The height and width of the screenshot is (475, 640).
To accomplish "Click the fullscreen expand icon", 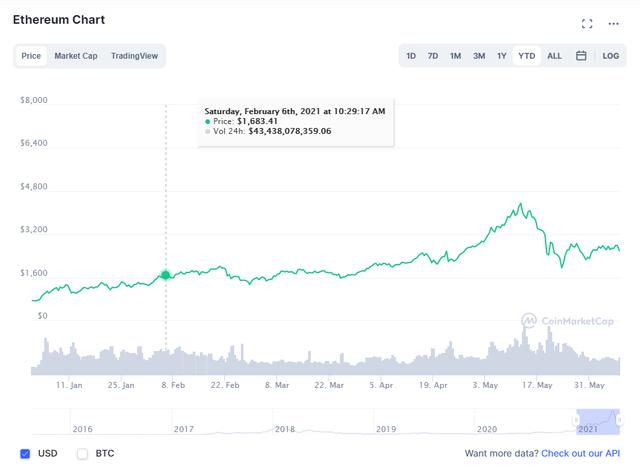I will 588,23.
